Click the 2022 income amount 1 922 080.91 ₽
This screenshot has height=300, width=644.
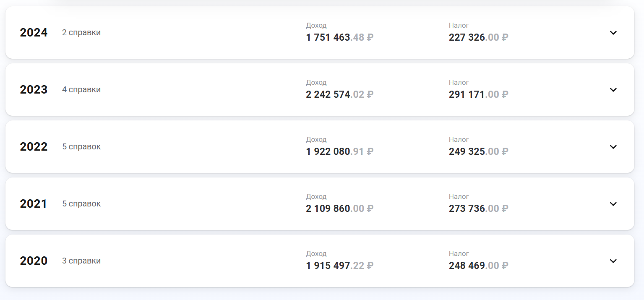(339, 152)
